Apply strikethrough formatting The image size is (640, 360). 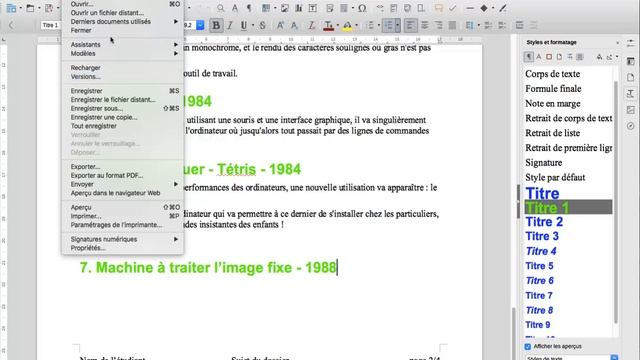262,25
